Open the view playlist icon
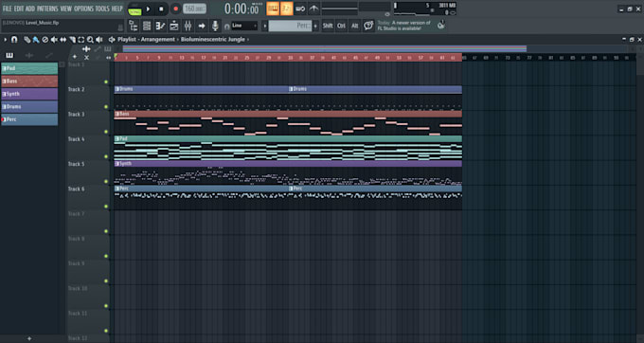644x343 pixels. [x=174, y=26]
